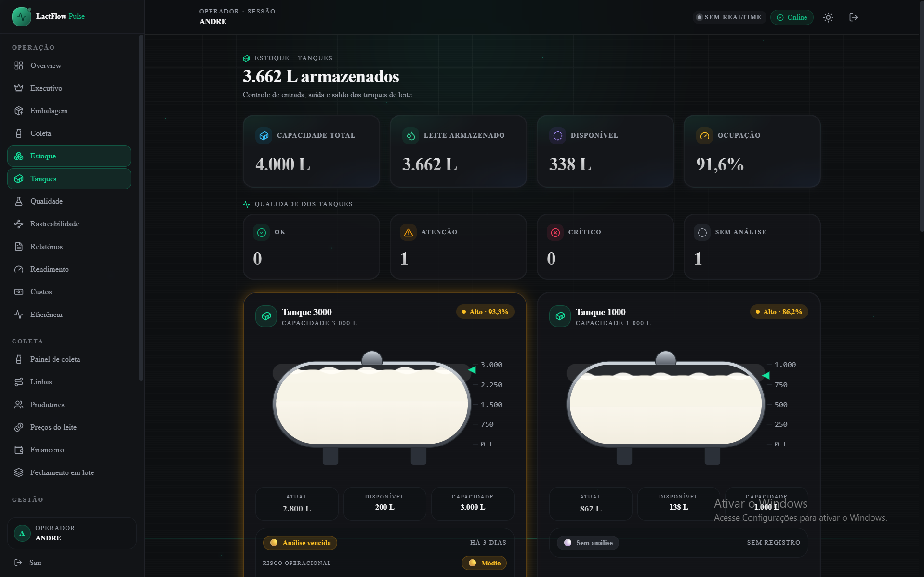Click the SEM REALTIME status badge

pos(729,17)
